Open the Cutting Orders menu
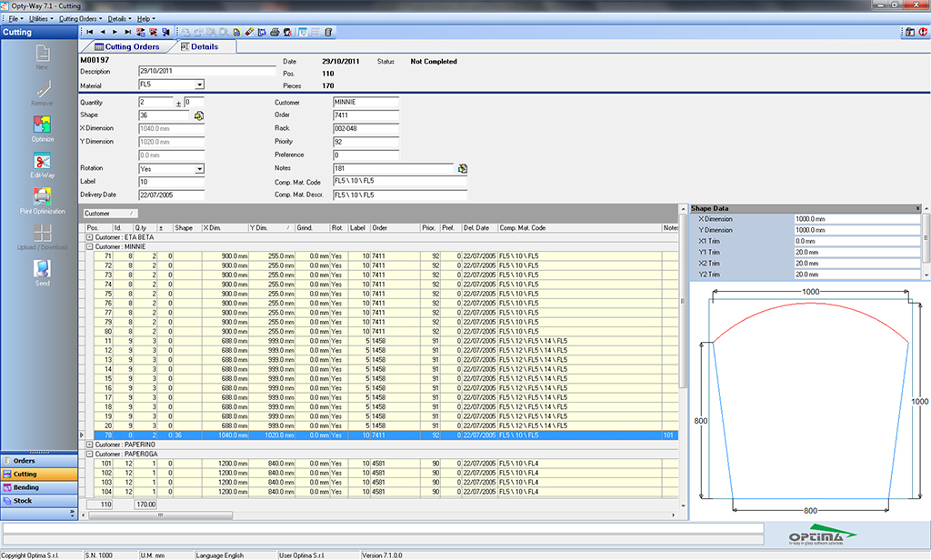Image resolution: width=931 pixels, height=560 pixels. (x=78, y=19)
